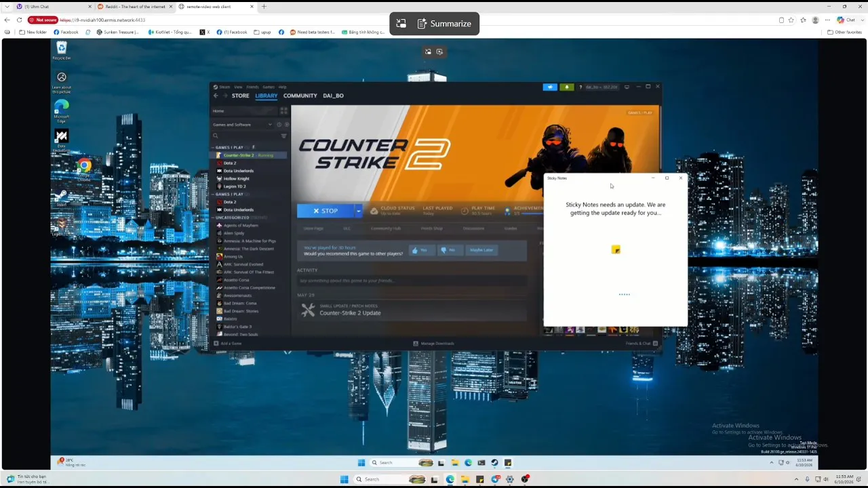Viewport: 868px width, 488px height.
Task: Toggle collections grid view icon beside Home
Action: point(283,110)
